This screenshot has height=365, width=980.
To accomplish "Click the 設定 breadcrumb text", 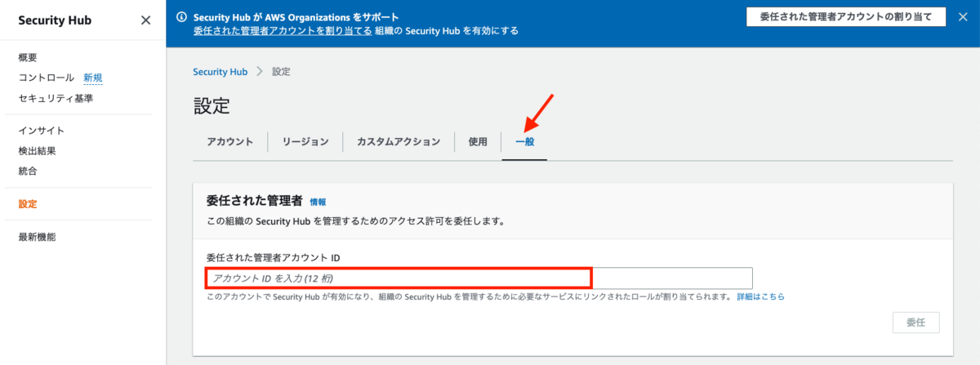I will [x=281, y=72].
